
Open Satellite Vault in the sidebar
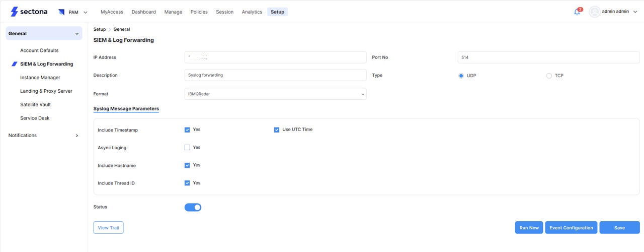(x=35, y=105)
